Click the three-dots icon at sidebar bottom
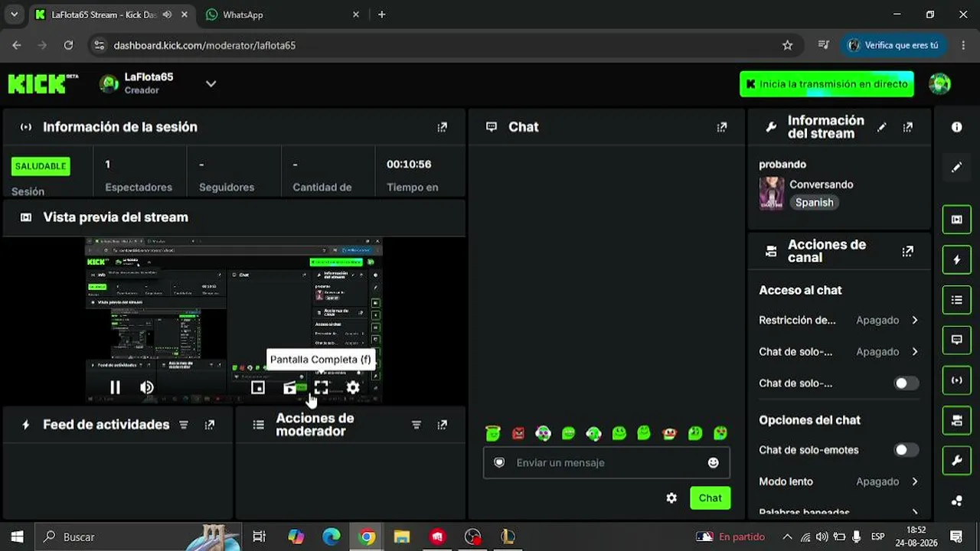Screen dimensions: 980x551 coord(956,500)
